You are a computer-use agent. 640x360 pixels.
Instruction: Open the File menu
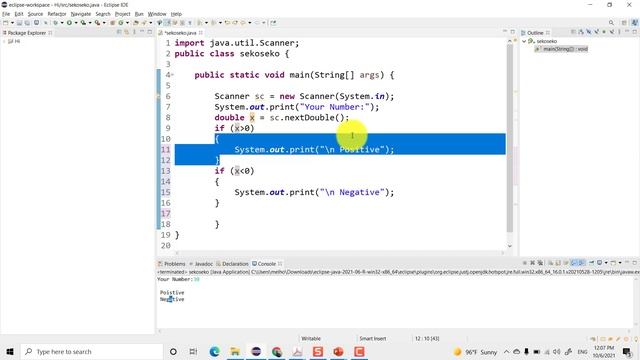(x=6, y=14)
